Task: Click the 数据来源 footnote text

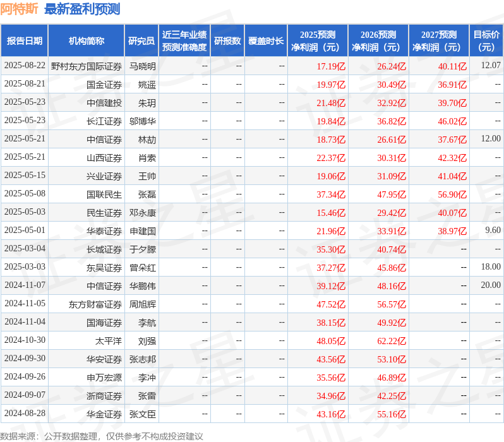Action: (x=102, y=436)
